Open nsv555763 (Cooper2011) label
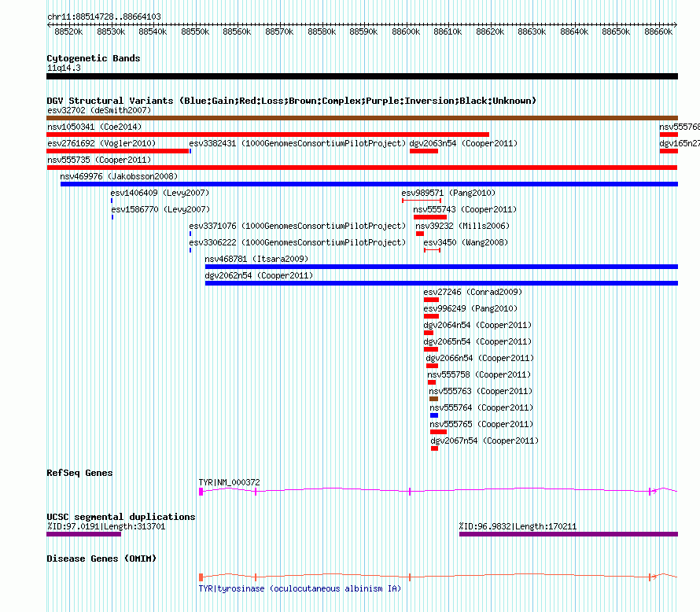This screenshot has height=612, width=700. pos(481,391)
